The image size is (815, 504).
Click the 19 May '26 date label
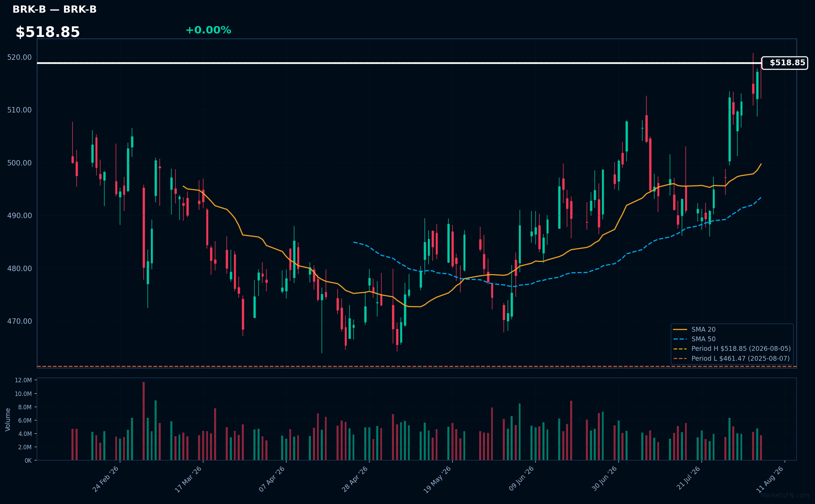coord(437,479)
